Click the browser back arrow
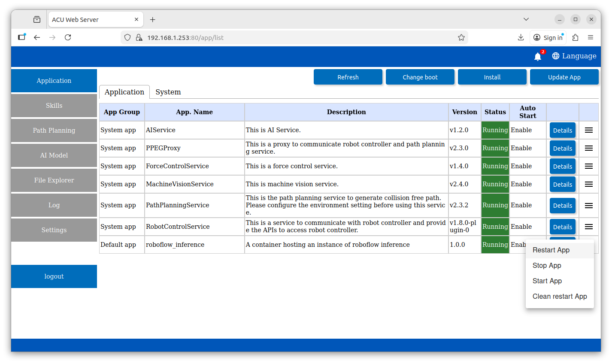612x364 pixels. click(37, 37)
